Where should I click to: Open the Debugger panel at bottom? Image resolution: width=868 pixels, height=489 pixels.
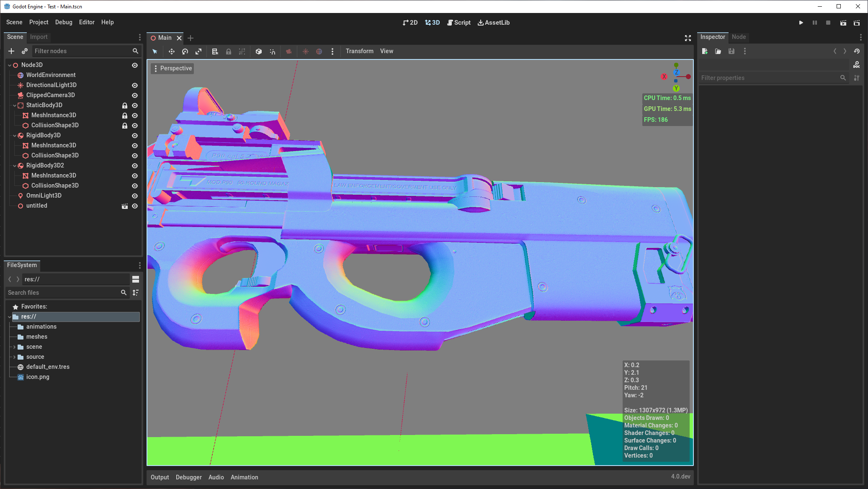[x=188, y=477]
